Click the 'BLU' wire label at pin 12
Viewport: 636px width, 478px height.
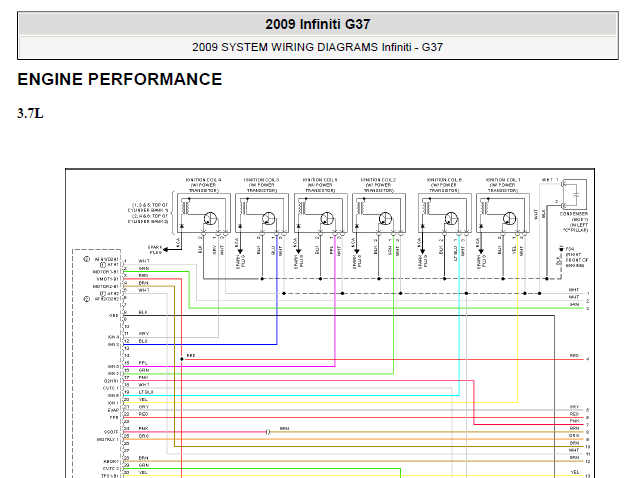(x=143, y=341)
